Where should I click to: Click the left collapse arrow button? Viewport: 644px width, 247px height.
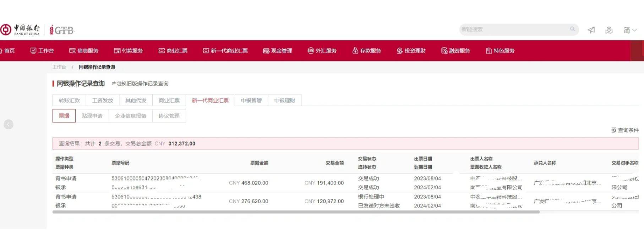click(x=9, y=124)
